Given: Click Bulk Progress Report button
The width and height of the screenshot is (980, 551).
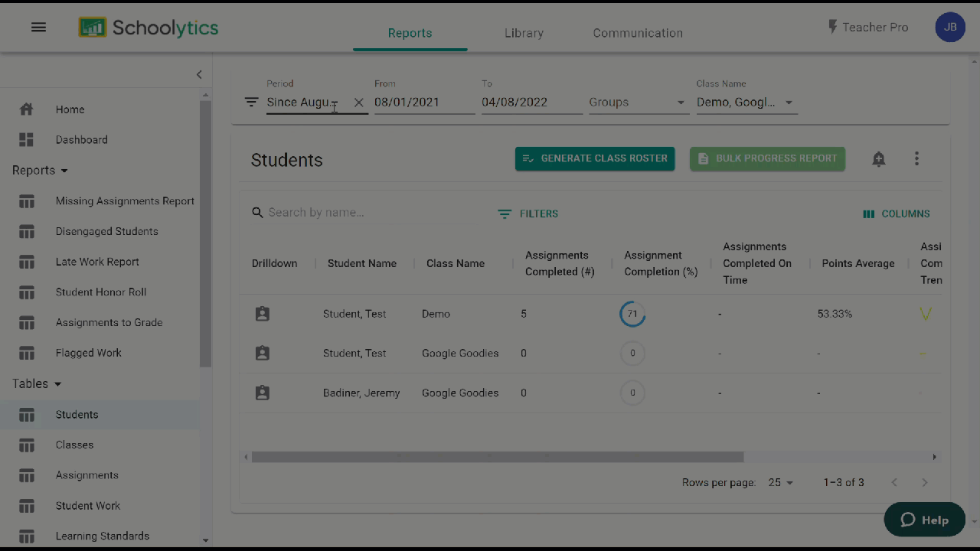Looking at the screenshot, I should [767, 158].
